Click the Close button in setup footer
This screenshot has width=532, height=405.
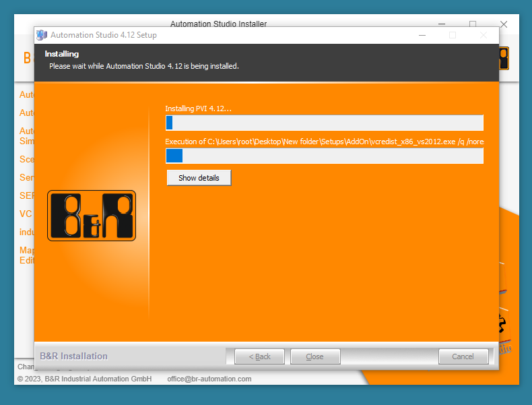pos(315,356)
